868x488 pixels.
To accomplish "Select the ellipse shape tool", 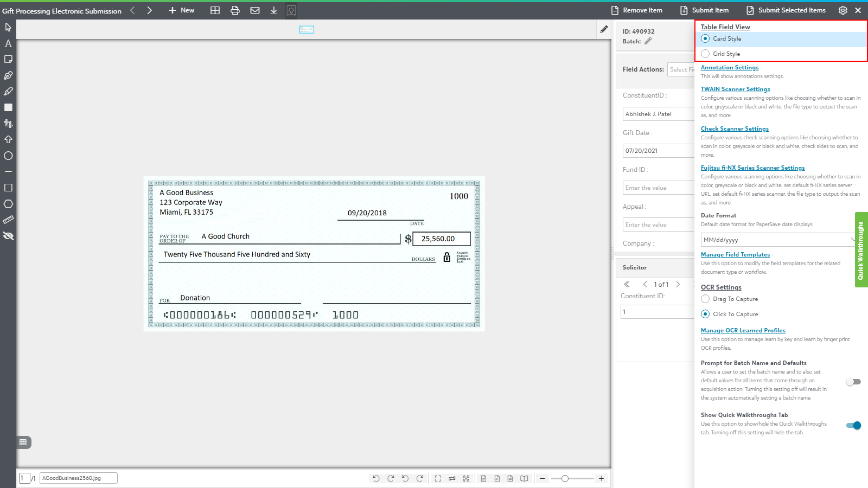I will [8, 156].
